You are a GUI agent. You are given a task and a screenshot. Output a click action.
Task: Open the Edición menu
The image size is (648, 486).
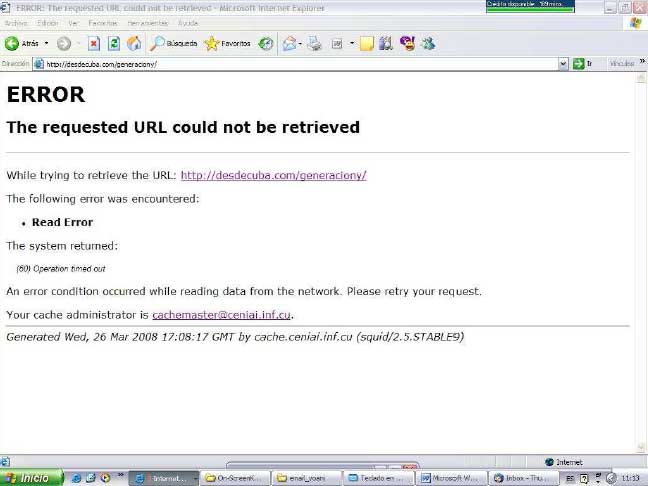point(48,23)
